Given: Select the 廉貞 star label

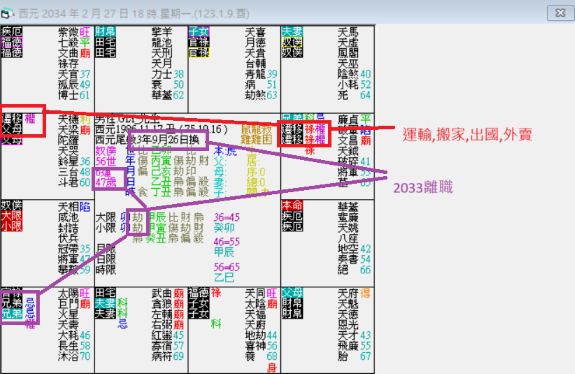Looking at the screenshot, I should [348, 120].
